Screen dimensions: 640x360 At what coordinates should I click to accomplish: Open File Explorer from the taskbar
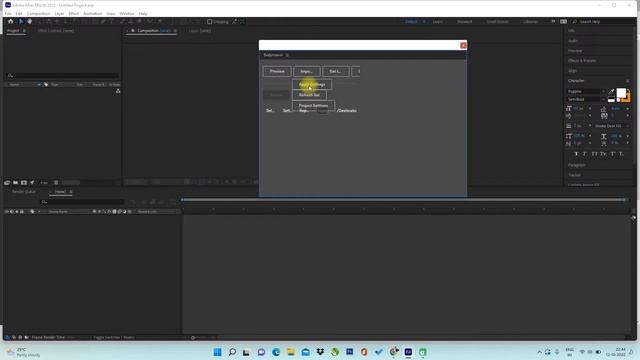click(x=291, y=352)
